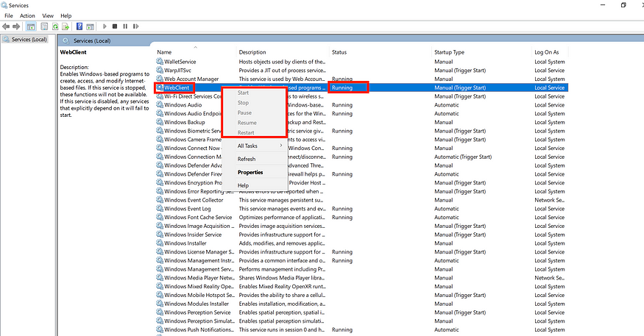The height and width of the screenshot is (336, 644).
Task: Click the Forward arrow toolbar icon
Action: 16,26
